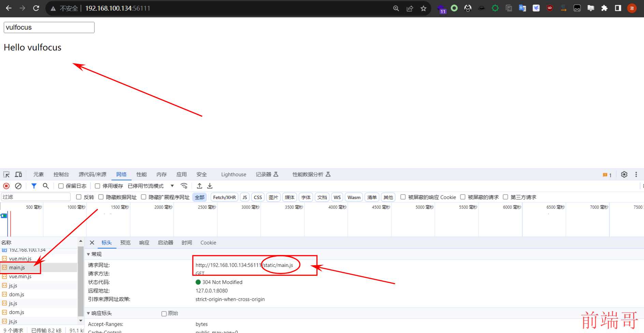This screenshot has height=333, width=644.
Task: Click the vulfocus text input box
Action: point(49,28)
